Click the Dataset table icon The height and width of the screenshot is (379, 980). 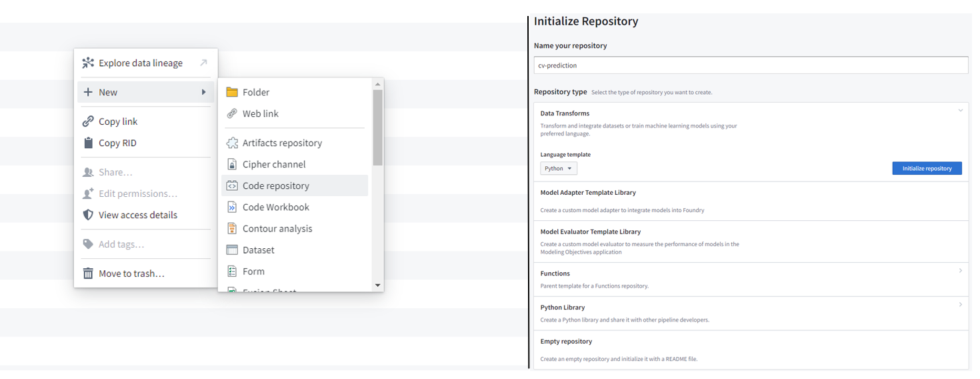pyautogui.click(x=232, y=250)
